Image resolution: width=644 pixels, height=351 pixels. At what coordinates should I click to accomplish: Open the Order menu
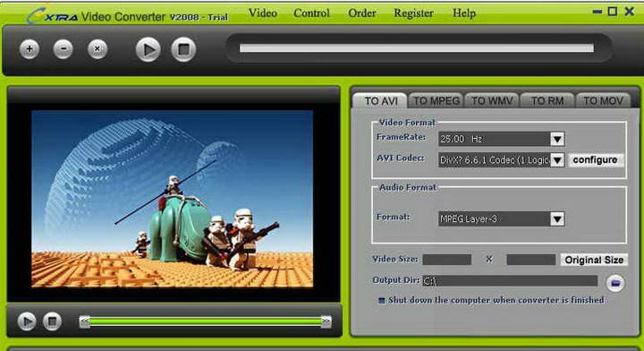[362, 13]
